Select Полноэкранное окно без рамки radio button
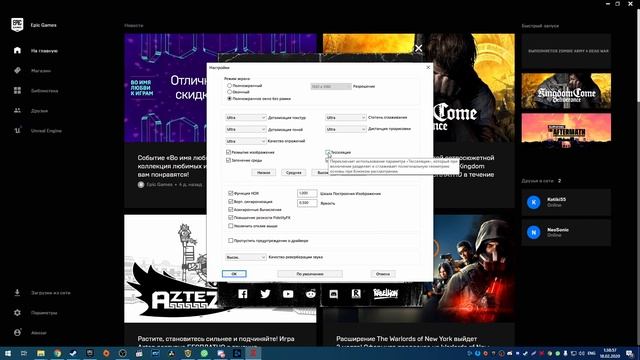Image resolution: width=640 pixels, height=360 pixels. (229, 98)
